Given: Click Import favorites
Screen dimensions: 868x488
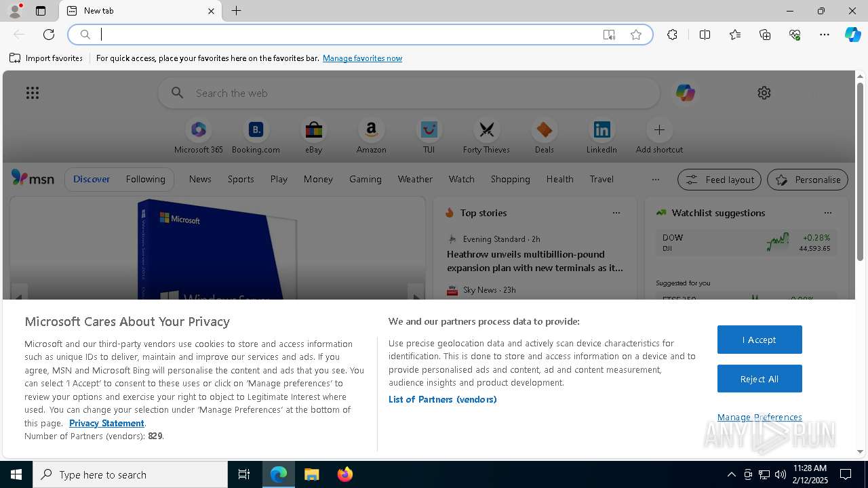Looking at the screenshot, I should coord(46,58).
